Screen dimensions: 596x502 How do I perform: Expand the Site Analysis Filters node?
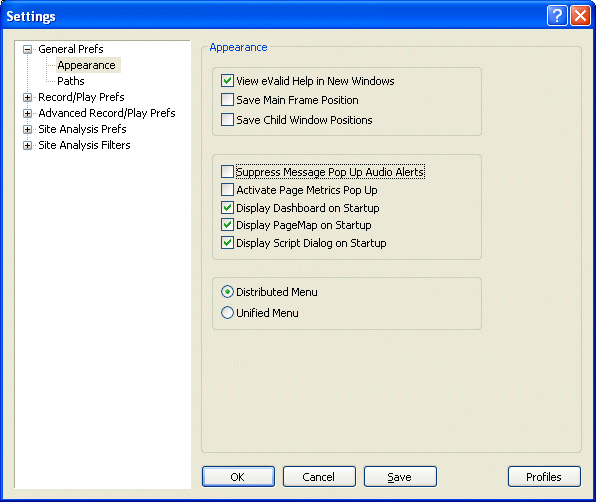tap(27, 145)
